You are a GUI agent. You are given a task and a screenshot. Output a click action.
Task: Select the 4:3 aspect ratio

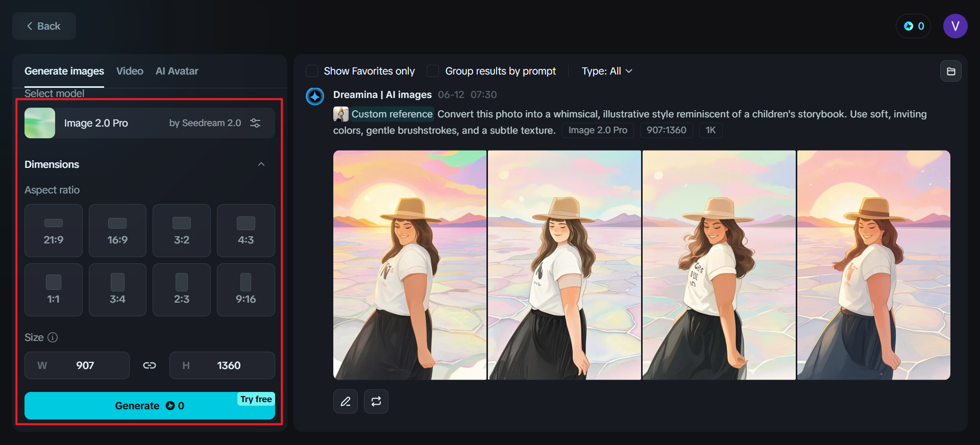coord(246,231)
